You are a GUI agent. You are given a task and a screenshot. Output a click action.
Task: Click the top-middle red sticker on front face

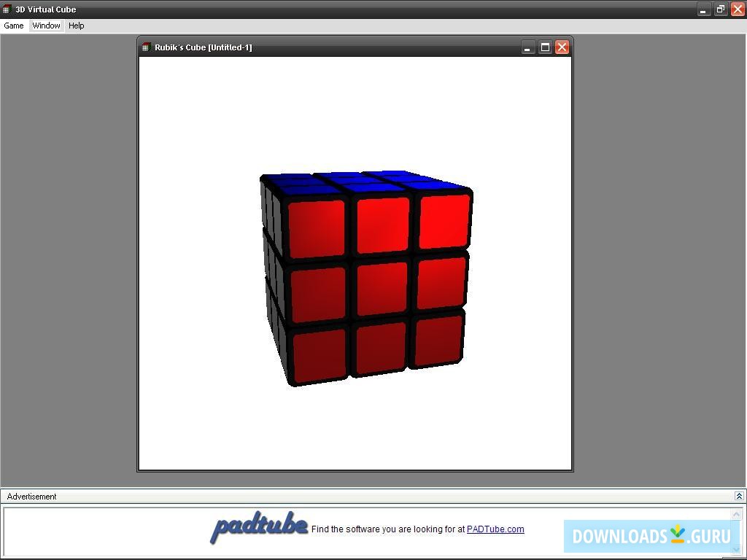point(383,225)
